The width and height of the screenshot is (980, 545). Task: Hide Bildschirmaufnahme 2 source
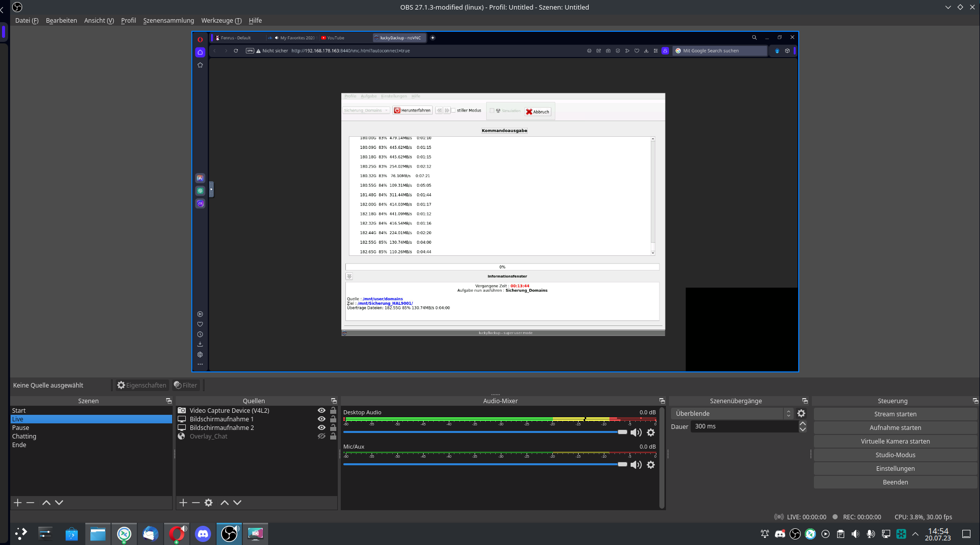[x=322, y=428]
